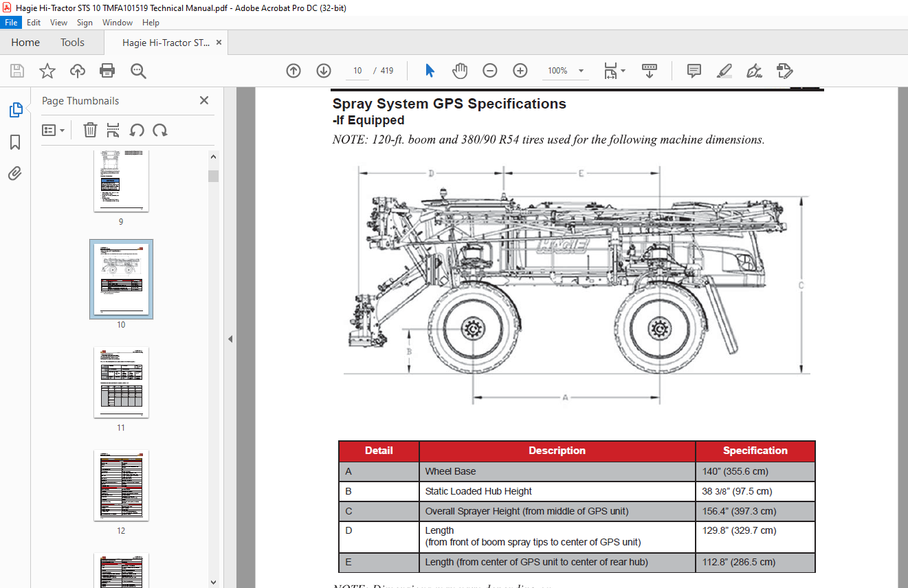Click the 'Wheel Base' table cell

coord(557,471)
